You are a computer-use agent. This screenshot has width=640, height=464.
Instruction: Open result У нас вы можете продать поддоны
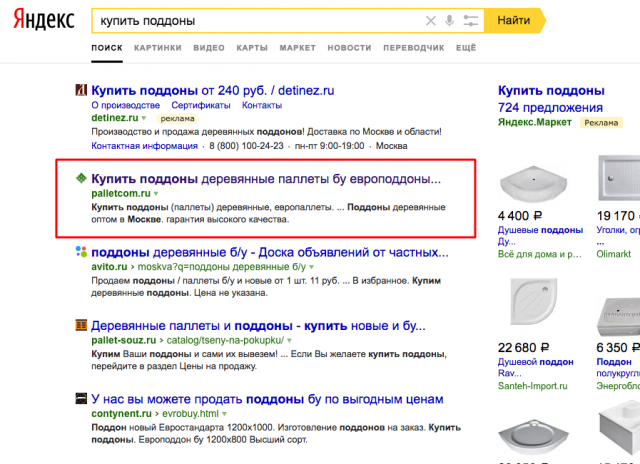pos(267,399)
